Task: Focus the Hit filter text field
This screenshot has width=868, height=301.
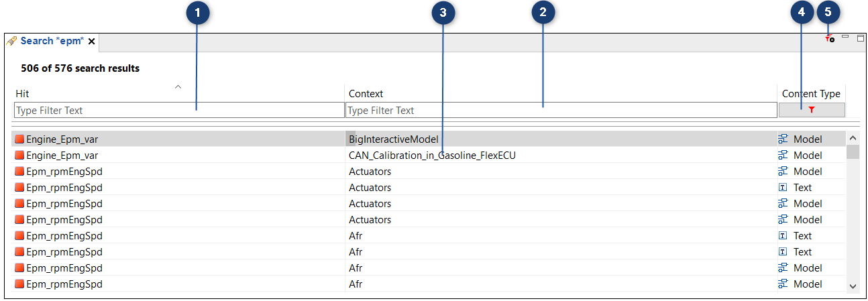Action: 179,110
